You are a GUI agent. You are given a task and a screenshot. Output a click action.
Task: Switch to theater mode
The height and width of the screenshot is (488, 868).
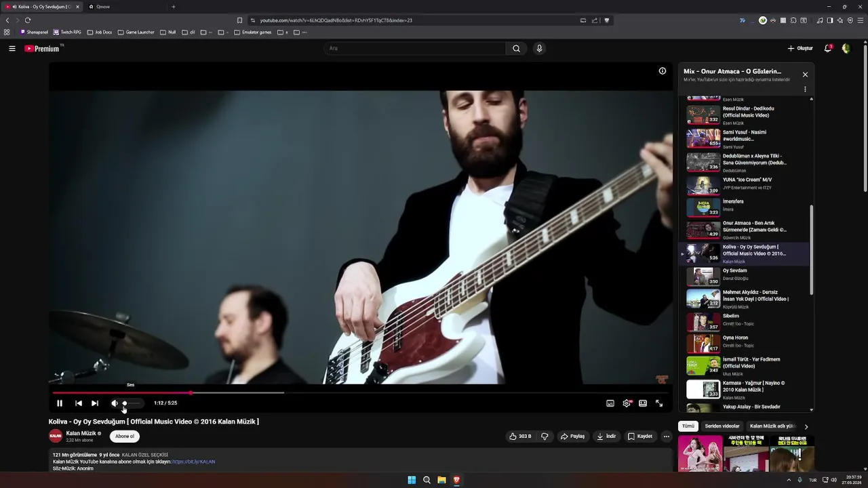pyautogui.click(x=643, y=403)
